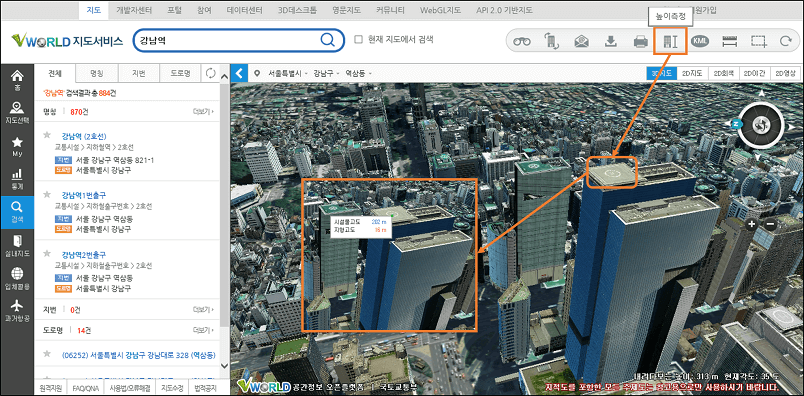
Task: Click the 원격지원 footer button
Action: click(51, 388)
